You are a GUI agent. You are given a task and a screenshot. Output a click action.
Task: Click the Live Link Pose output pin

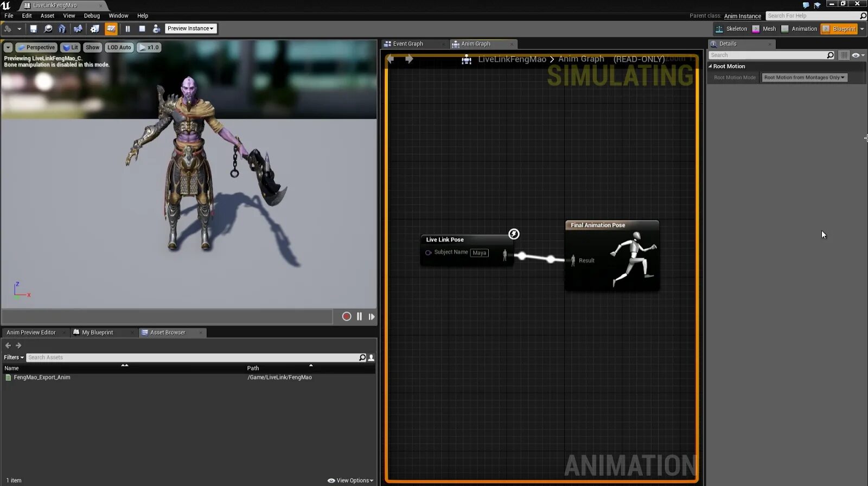coord(505,255)
